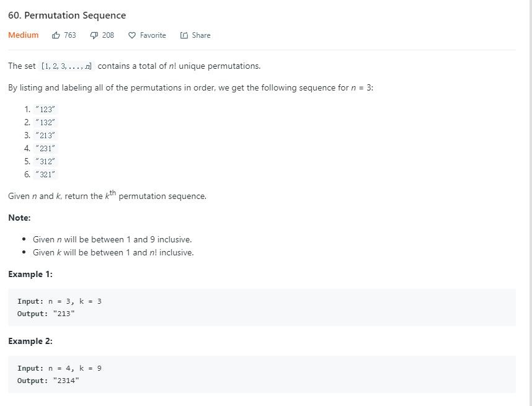Image resolution: width=532 pixels, height=406 pixels.
Task: Click the Favorite heart icon
Action: 132,35
